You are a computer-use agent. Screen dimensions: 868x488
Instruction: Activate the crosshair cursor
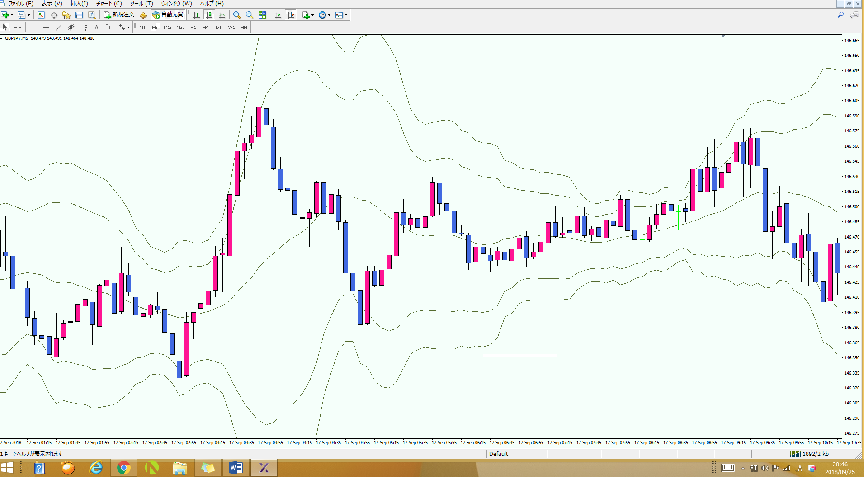pyautogui.click(x=18, y=28)
